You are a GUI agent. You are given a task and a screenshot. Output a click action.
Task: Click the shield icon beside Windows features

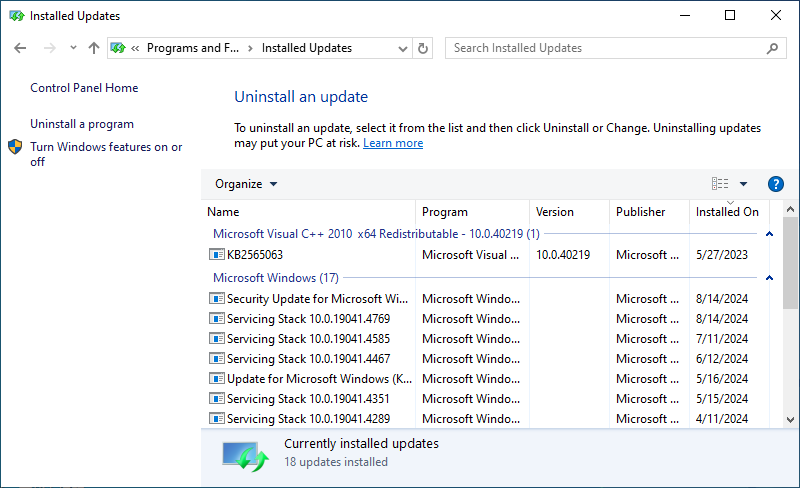pyautogui.click(x=15, y=147)
